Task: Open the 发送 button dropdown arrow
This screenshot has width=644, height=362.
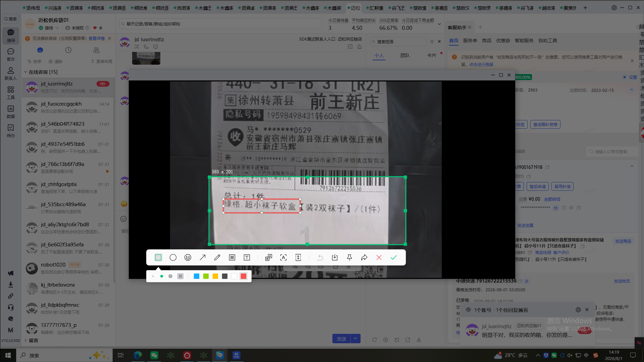Action: (356, 339)
